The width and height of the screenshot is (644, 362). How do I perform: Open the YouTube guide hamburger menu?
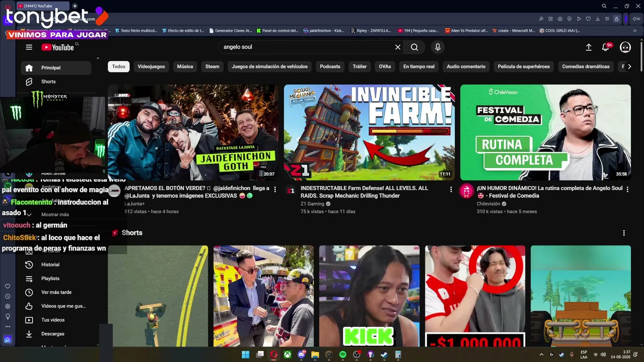pos(29,47)
